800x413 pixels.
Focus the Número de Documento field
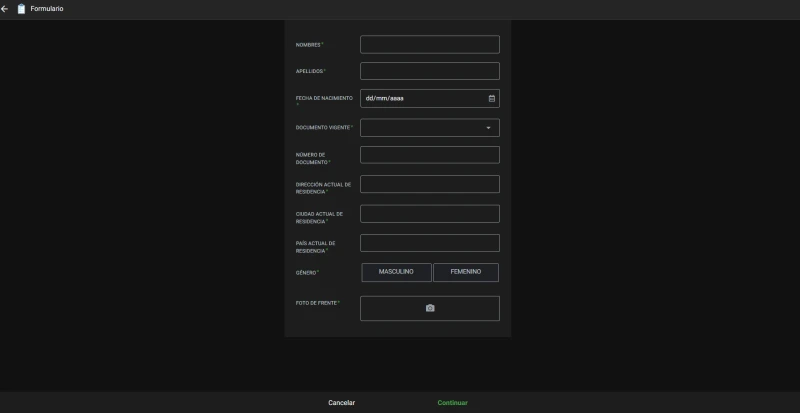point(430,155)
